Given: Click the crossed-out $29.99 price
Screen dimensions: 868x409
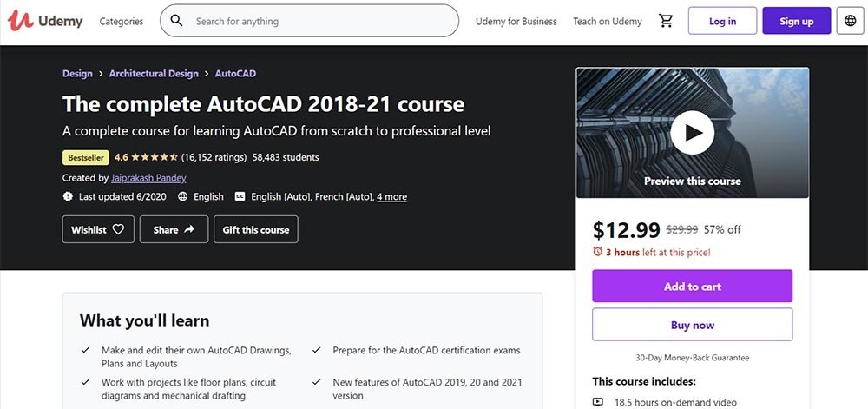Looking at the screenshot, I should (682, 229).
